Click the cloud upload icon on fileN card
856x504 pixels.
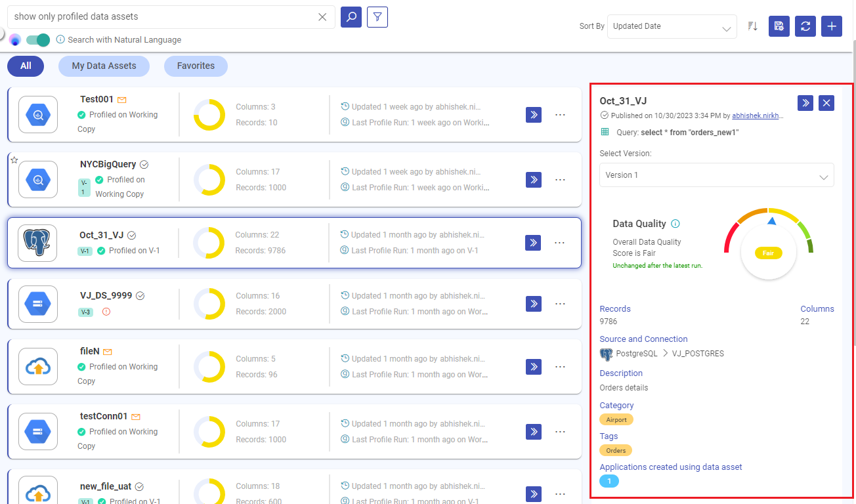pyautogui.click(x=37, y=366)
